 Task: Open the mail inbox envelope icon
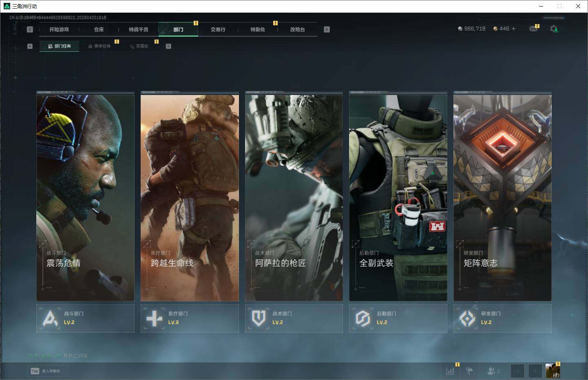click(x=533, y=29)
